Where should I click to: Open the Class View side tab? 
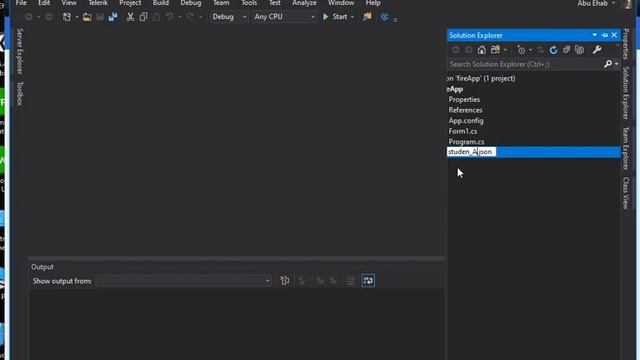click(x=626, y=193)
